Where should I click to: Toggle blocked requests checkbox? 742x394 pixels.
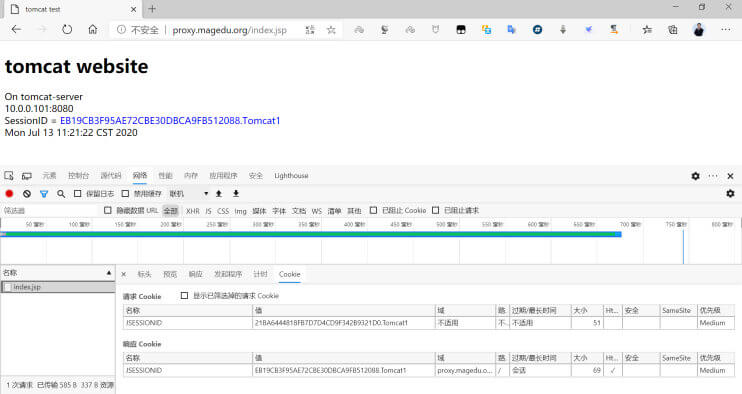(435, 210)
